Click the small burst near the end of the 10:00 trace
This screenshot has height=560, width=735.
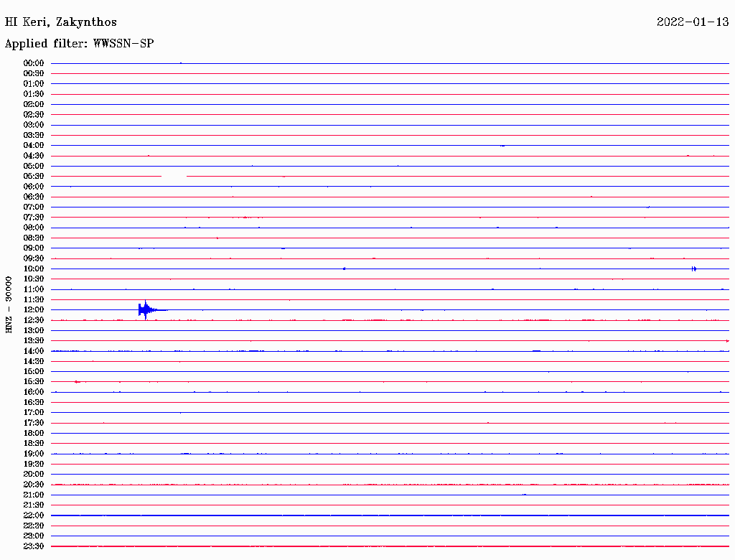(x=694, y=269)
